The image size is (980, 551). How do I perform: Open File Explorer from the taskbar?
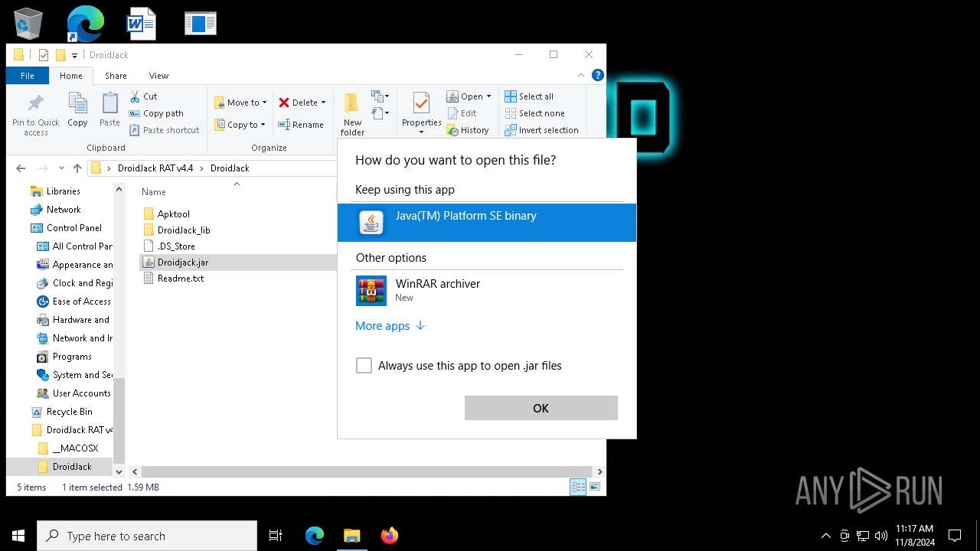[x=351, y=536]
